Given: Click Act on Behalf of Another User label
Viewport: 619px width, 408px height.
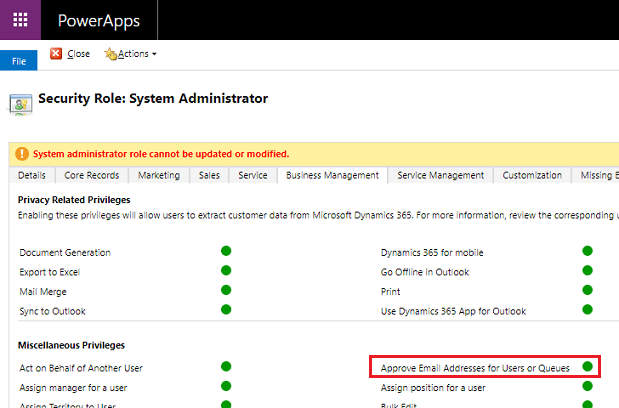Looking at the screenshot, I should (x=81, y=368).
